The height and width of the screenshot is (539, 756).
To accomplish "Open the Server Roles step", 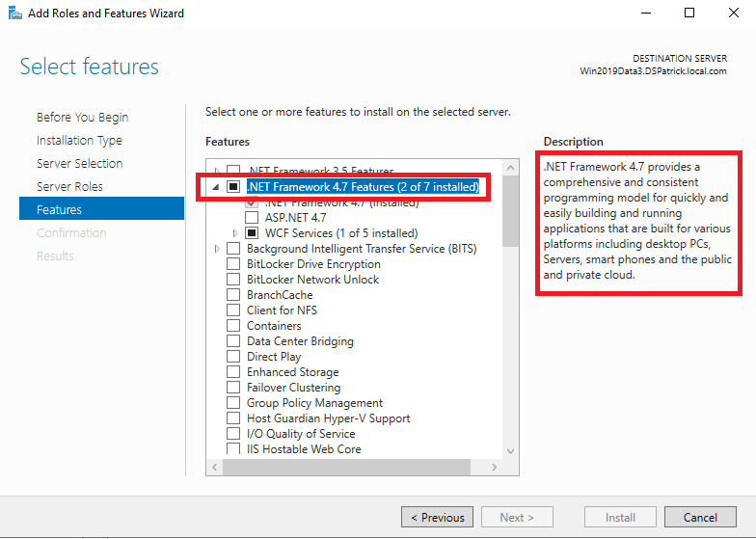I will (x=69, y=187).
